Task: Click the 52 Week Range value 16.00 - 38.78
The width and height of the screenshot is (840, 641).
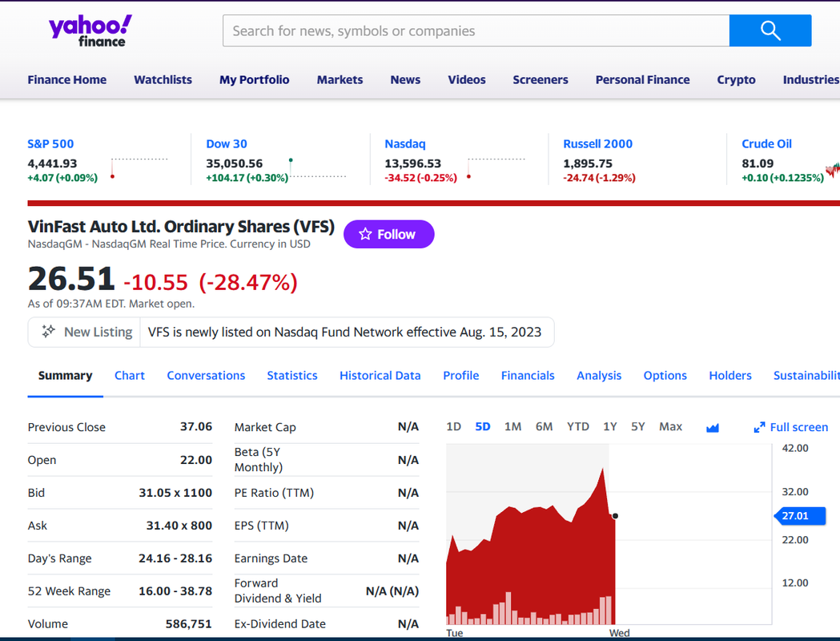Action: click(175, 591)
